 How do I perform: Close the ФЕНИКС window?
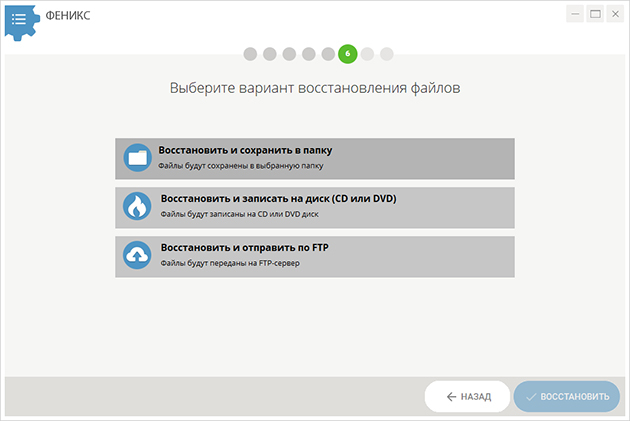tap(615, 14)
